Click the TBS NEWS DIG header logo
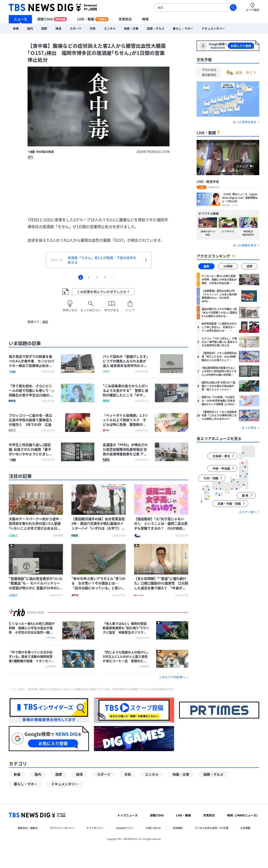Screen dimensions: 268x868 pos(53,8)
